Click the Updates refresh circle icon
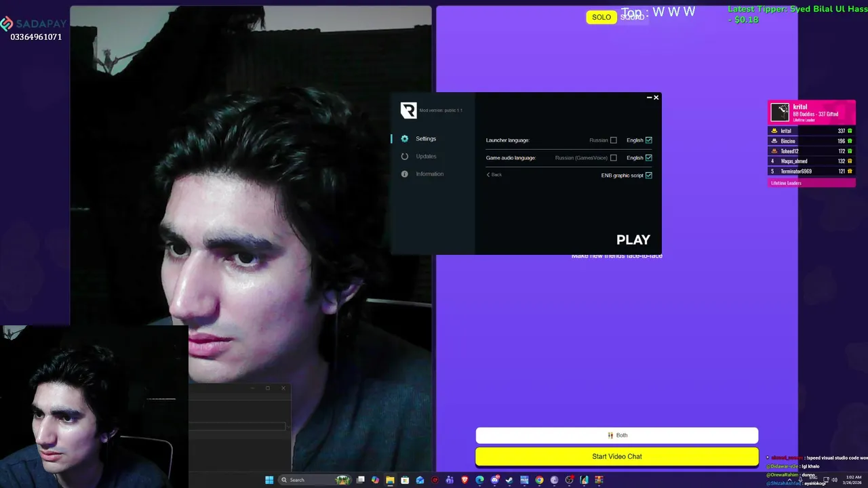Screen dimensions: 868x488 click(x=405, y=156)
